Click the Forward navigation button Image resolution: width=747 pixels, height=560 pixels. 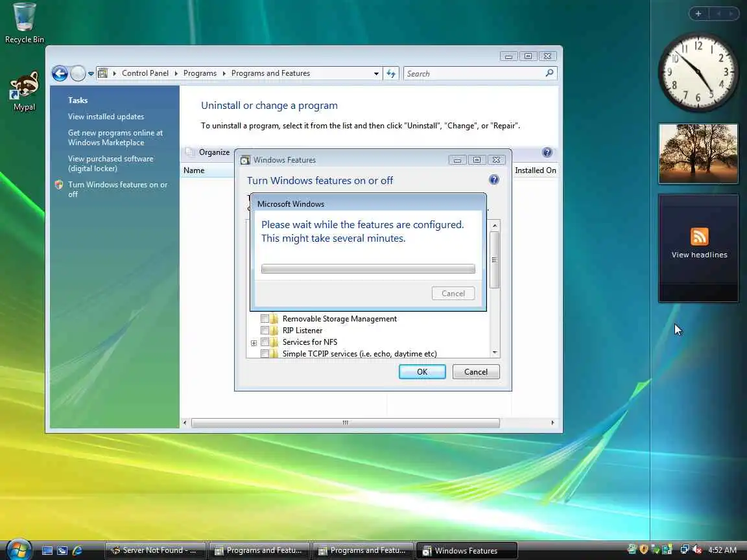pos(78,73)
